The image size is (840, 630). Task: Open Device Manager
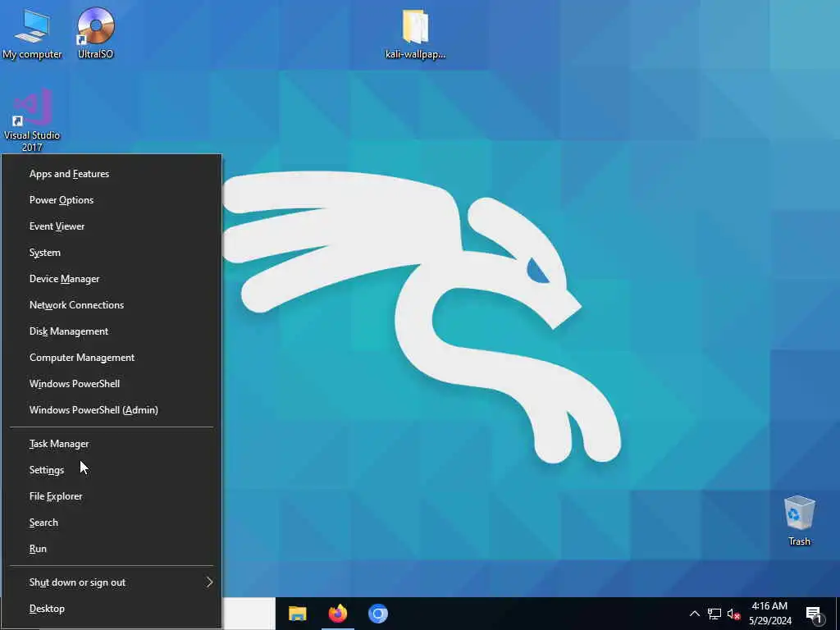pos(112,279)
